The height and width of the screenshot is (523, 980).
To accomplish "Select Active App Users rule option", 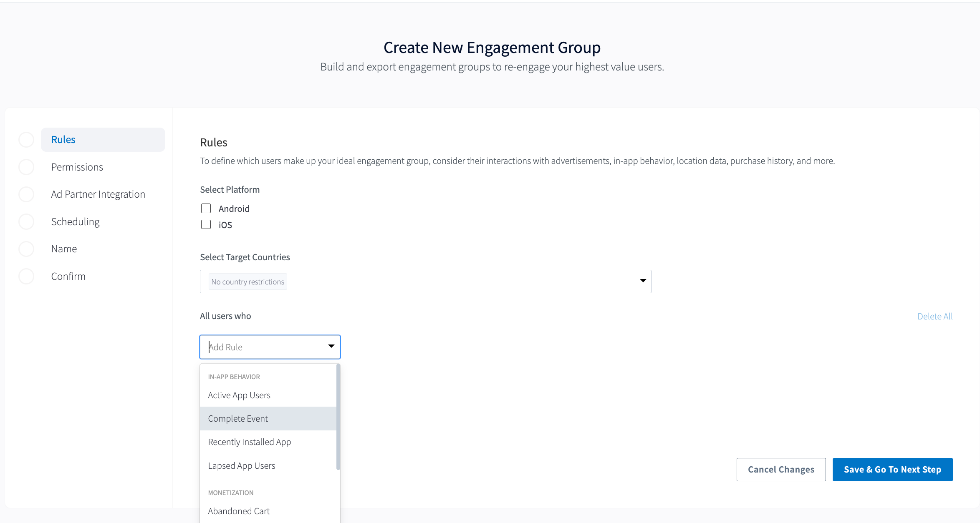I will (x=239, y=395).
